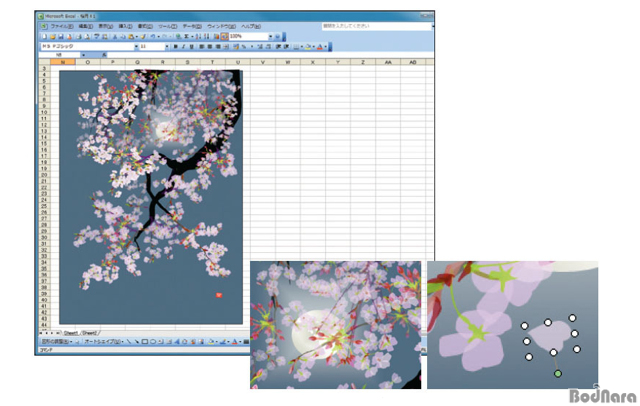This screenshot has height=406, width=640.
Task: Open the ファイル (File) menu
Action: pos(62,26)
